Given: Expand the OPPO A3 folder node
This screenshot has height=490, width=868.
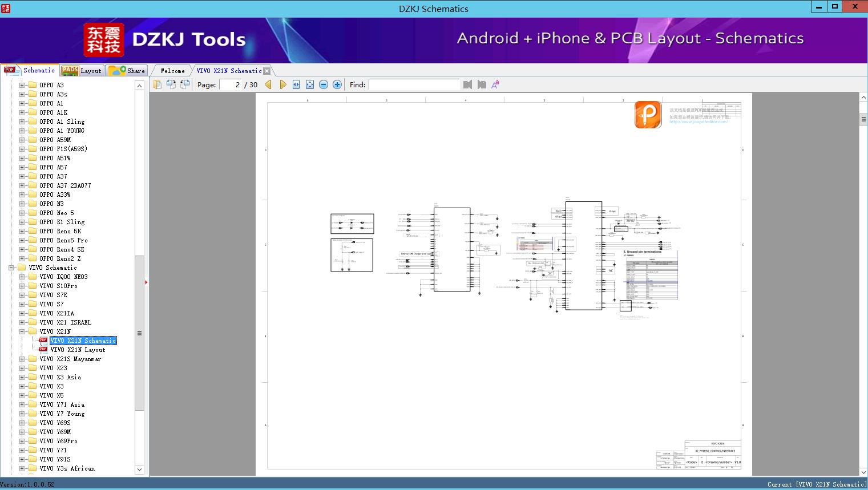Looking at the screenshot, I should pos(22,85).
